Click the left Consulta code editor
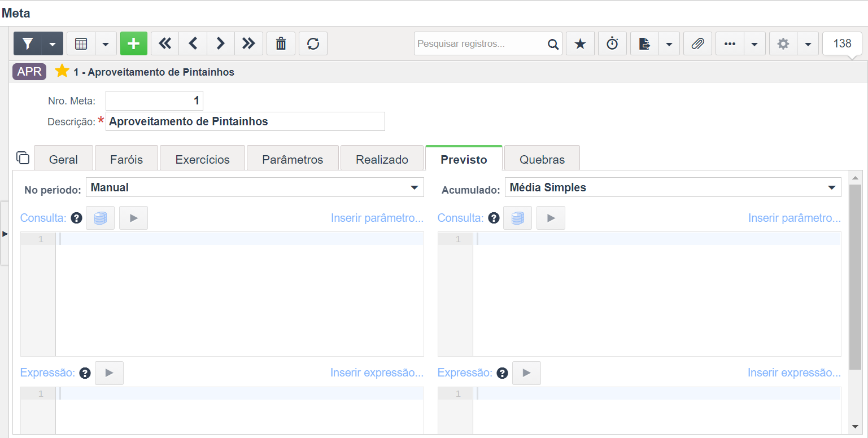This screenshot has width=868, height=438. pos(222,294)
